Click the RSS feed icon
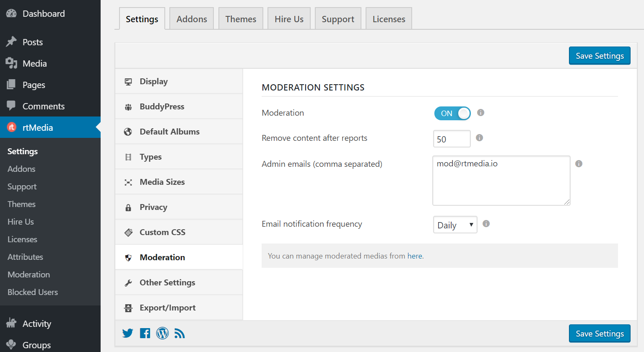Viewport: 644px width, 352px height. coord(179,333)
